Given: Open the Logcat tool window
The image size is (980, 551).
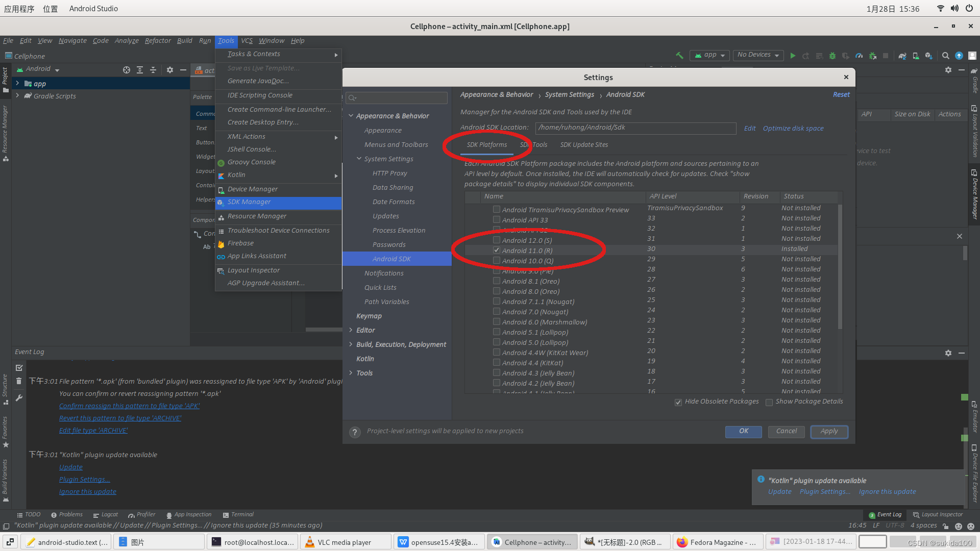Looking at the screenshot, I should pos(105,515).
